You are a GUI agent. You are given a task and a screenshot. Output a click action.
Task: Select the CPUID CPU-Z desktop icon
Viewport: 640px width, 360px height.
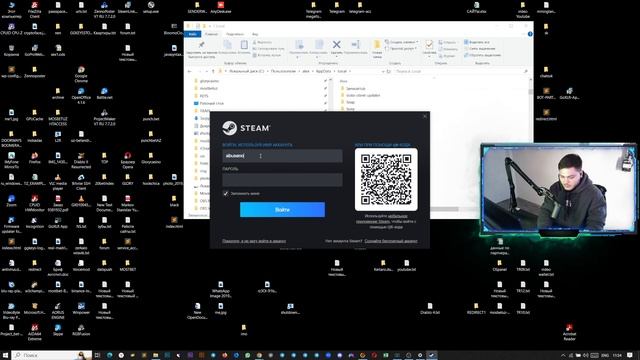[11, 29]
